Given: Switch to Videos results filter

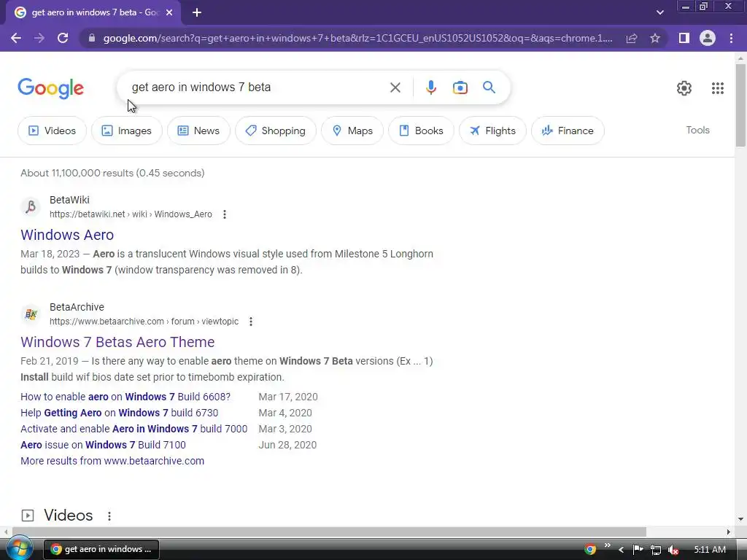Looking at the screenshot, I should (52, 131).
